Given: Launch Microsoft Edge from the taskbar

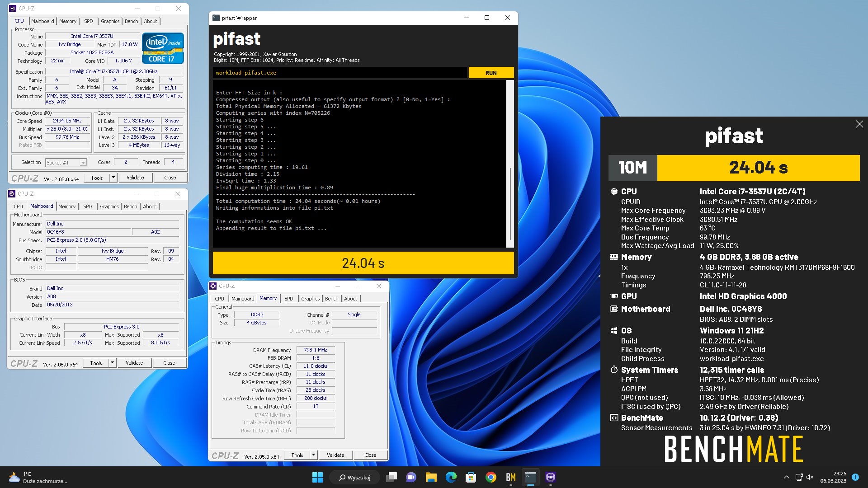Looking at the screenshot, I should point(451,477).
